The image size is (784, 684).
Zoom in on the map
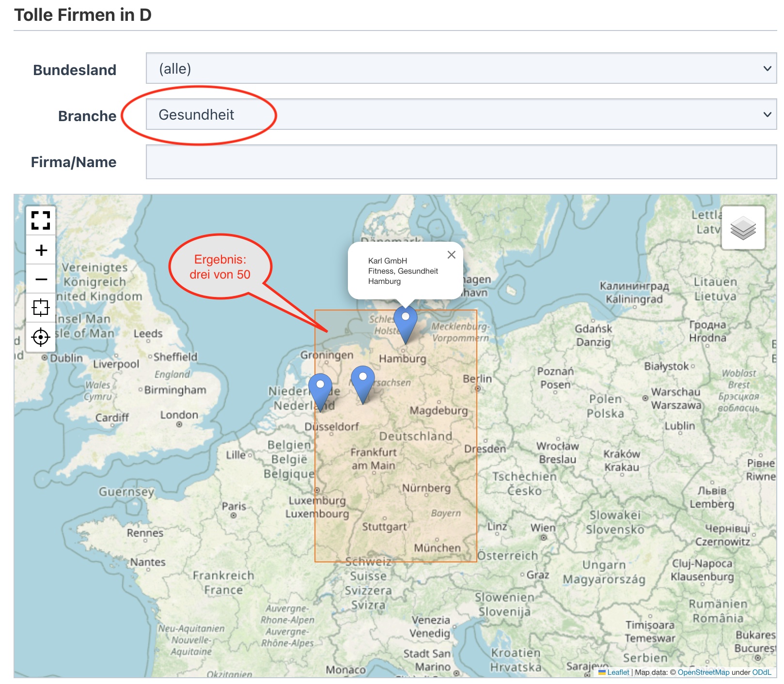[x=41, y=250]
